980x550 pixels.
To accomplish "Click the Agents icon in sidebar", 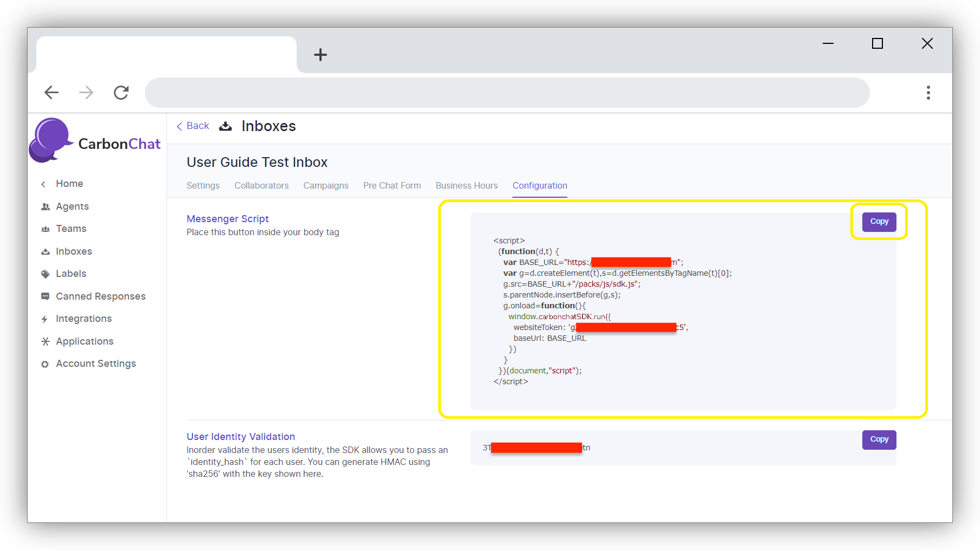I will pos(46,206).
